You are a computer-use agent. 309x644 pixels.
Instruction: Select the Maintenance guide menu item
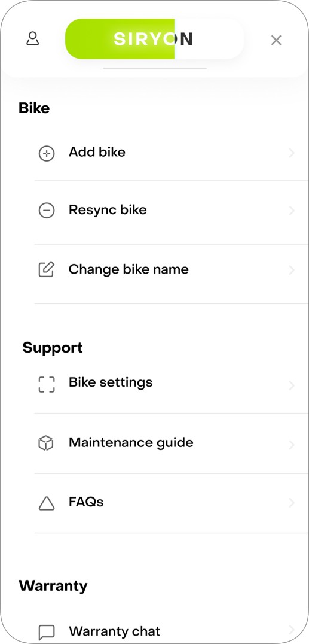coord(171,443)
